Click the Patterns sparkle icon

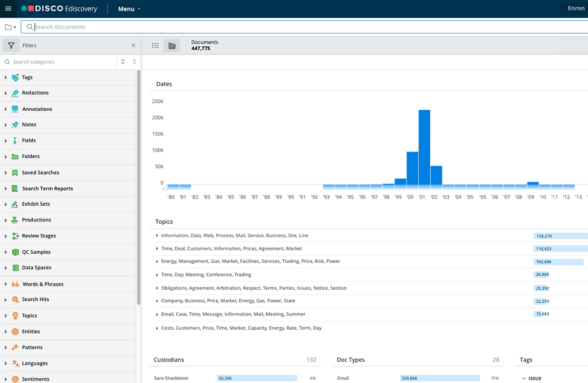click(15, 347)
